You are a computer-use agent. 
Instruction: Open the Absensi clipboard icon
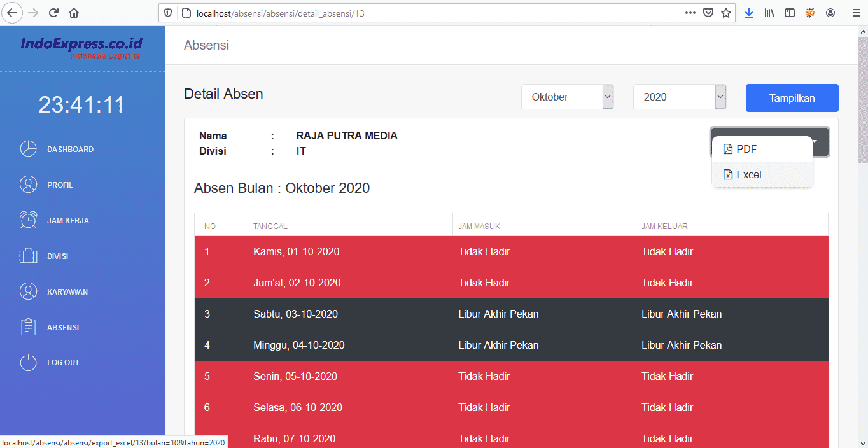pyautogui.click(x=28, y=327)
